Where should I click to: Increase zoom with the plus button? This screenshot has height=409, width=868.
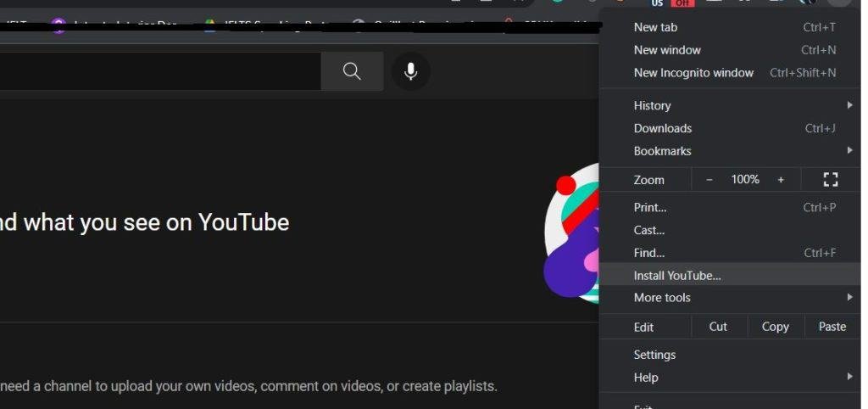(x=781, y=180)
